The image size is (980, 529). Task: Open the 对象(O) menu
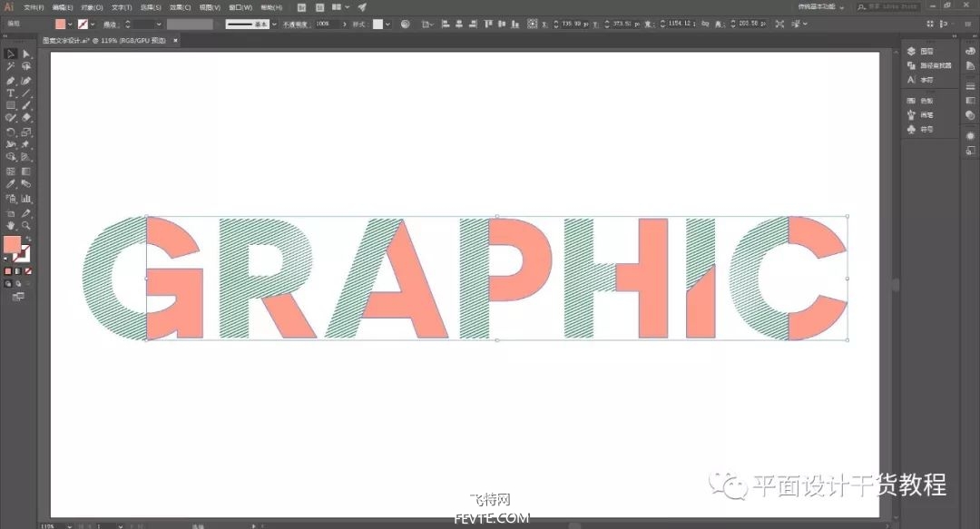point(92,7)
